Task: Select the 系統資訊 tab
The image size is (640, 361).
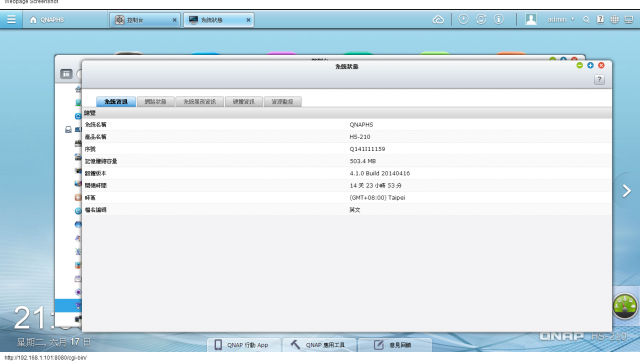Action: 116,101
